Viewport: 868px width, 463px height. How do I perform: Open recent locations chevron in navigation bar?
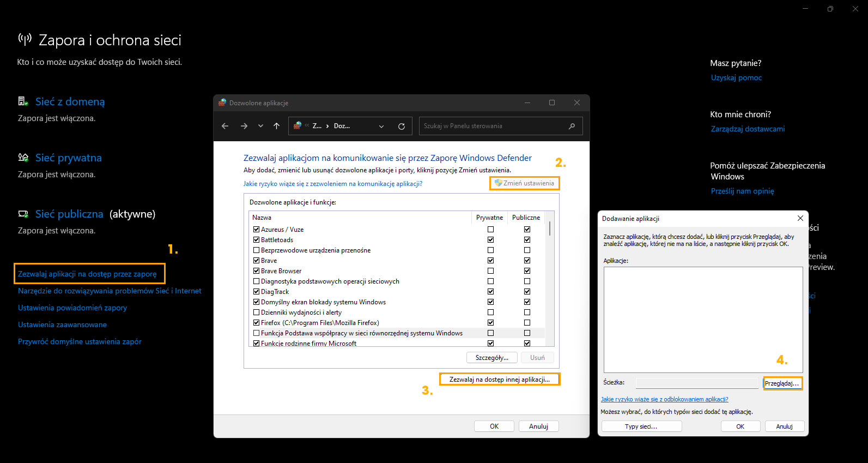260,126
